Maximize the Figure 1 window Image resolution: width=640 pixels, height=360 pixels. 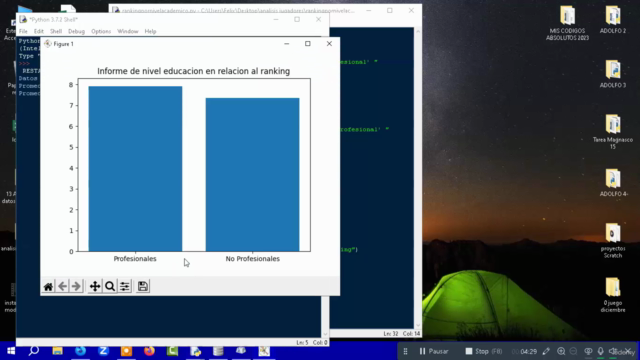click(x=308, y=44)
